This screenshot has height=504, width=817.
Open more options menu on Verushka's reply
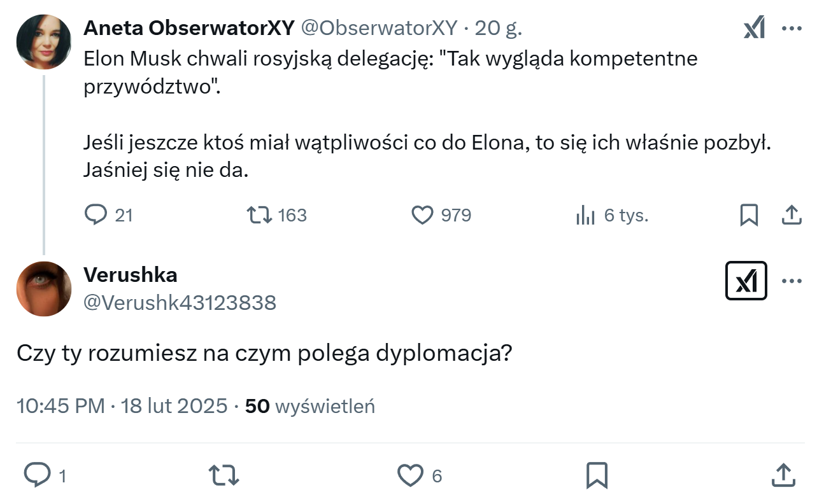pyautogui.click(x=791, y=281)
